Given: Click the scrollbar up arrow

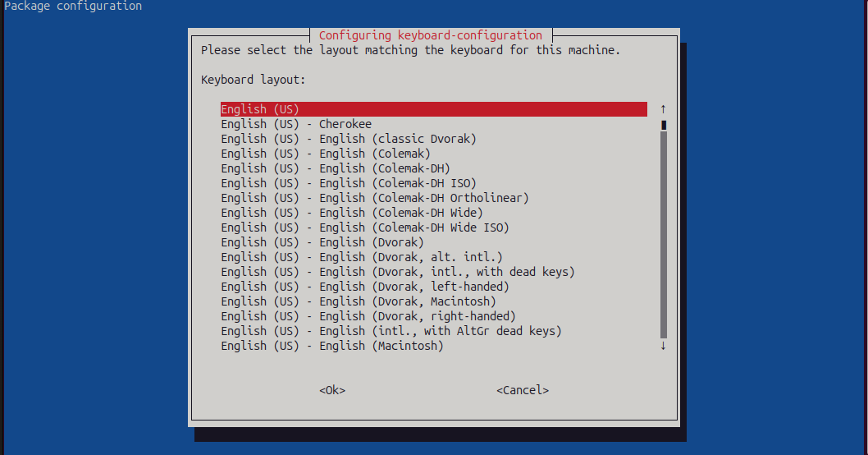Looking at the screenshot, I should pos(663,109).
